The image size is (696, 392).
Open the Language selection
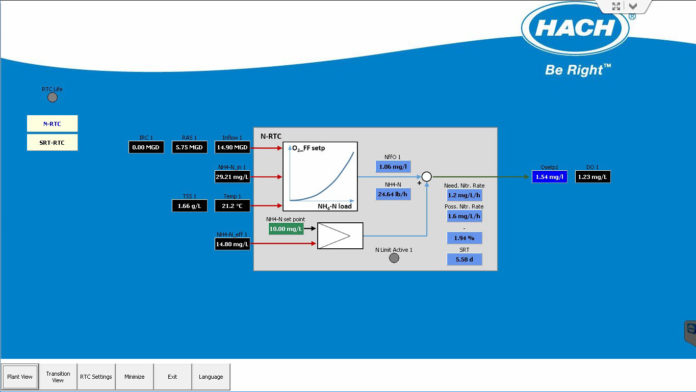[x=211, y=376]
